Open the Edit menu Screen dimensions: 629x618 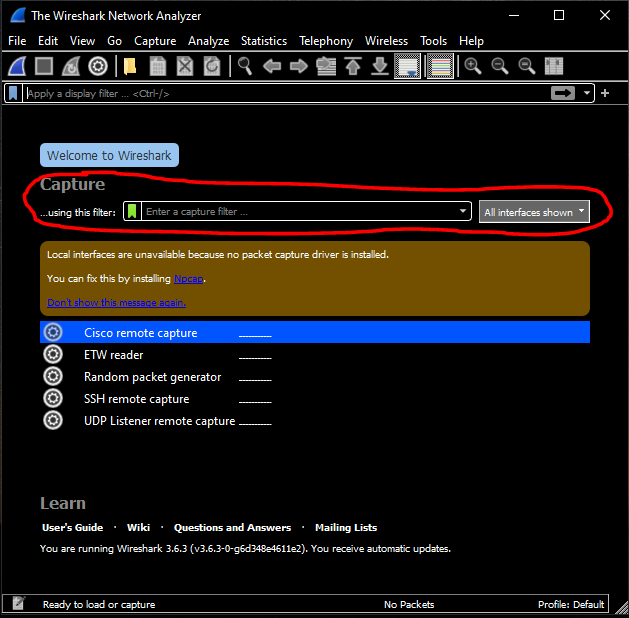pyautogui.click(x=48, y=41)
